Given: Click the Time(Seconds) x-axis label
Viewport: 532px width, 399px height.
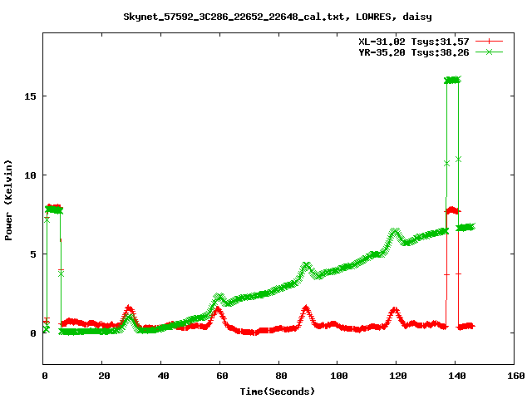Looking at the screenshot, I should click(278, 392).
